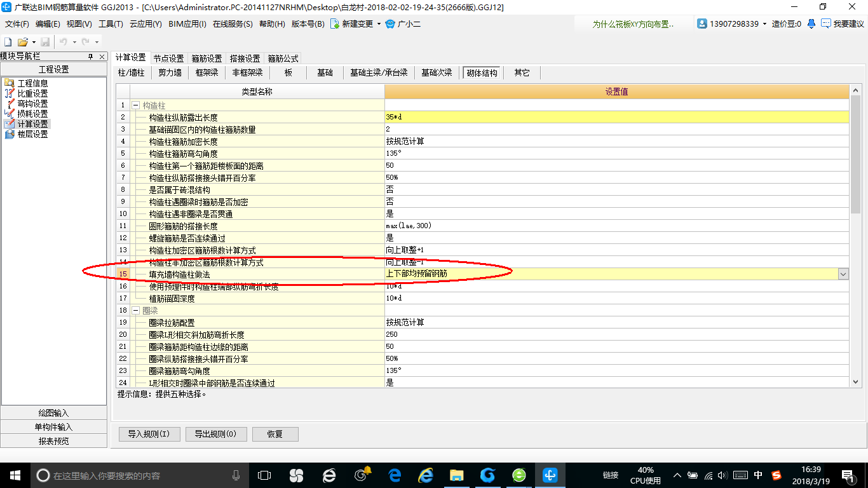Click the undo arrow icon
Image resolution: width=868 pixels, height=488 pixels.
point(64,42)
